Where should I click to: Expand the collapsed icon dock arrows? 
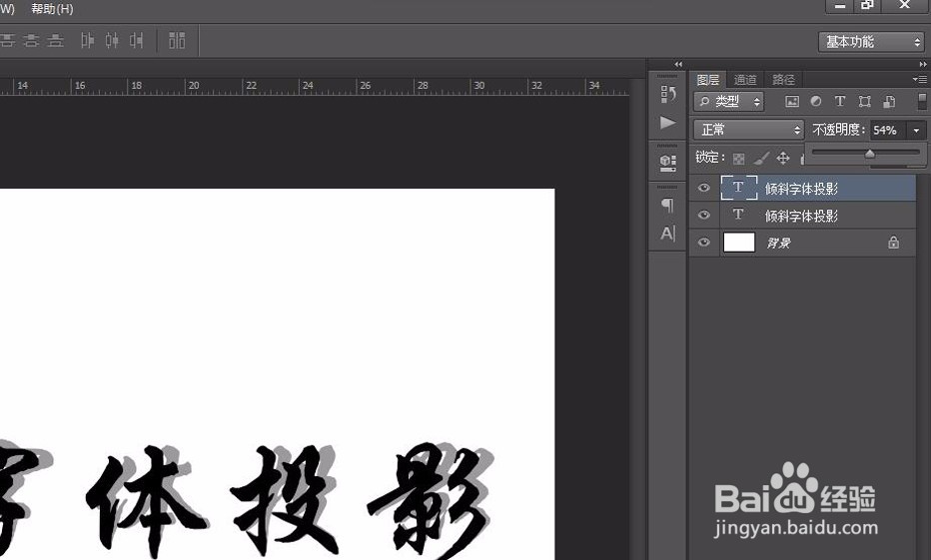(678, 64)
